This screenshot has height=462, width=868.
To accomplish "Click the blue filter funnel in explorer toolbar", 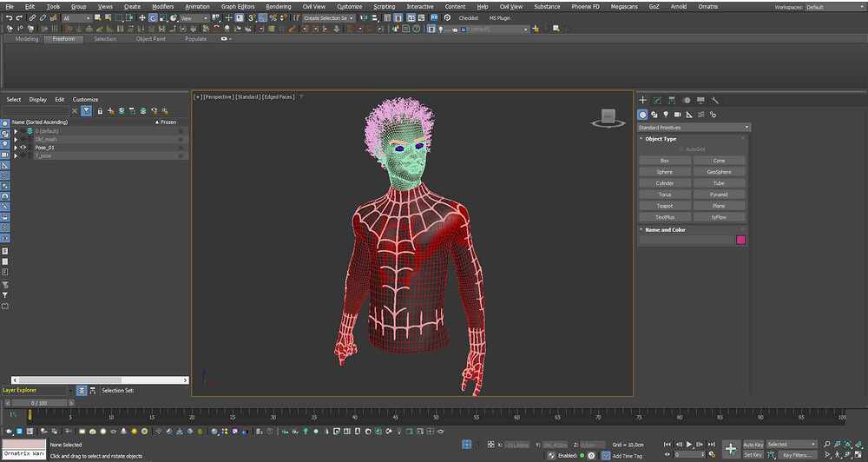I will click(86, 111).
